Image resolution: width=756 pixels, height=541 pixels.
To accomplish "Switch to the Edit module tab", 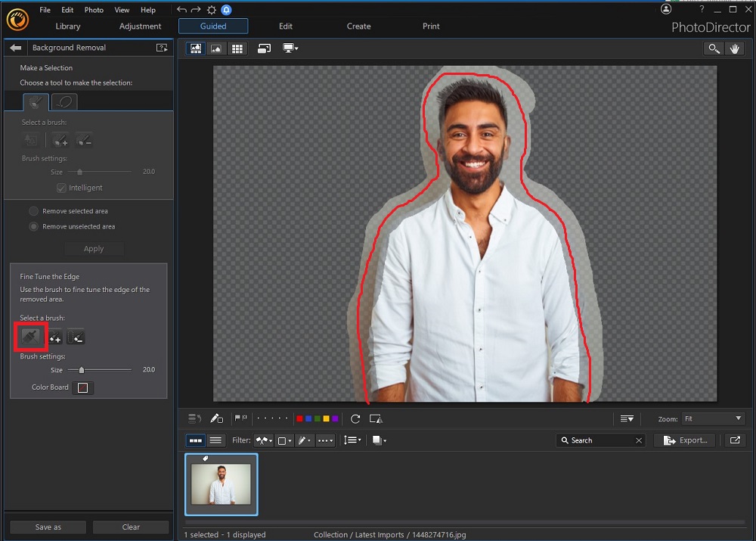I will 285,26.
